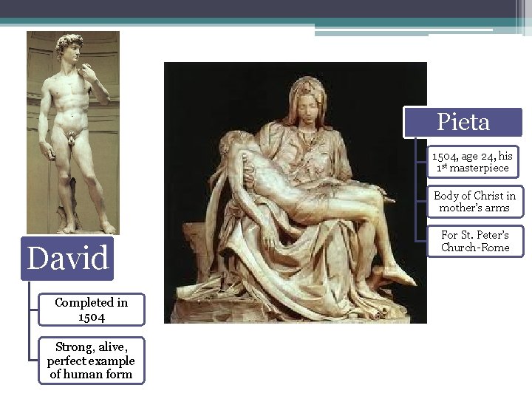Image resolution: width=532 pixels, height=399 pixels.
Task: Select the Pieta sculpture photograph
Action: (x=296, y=192)
